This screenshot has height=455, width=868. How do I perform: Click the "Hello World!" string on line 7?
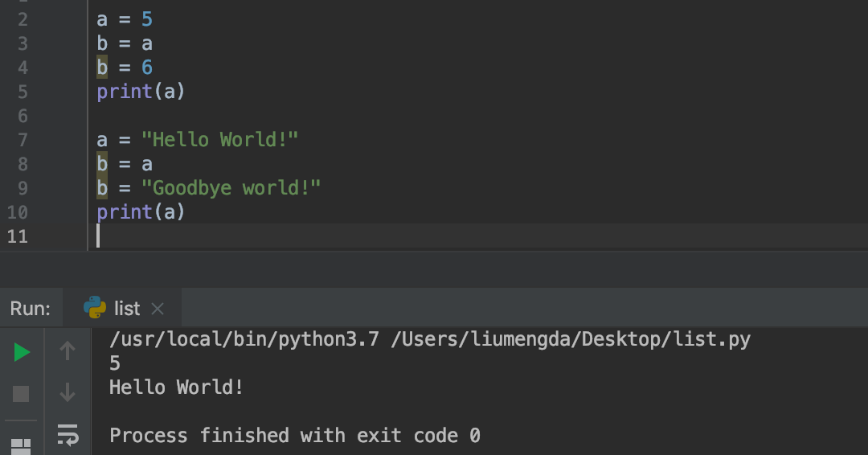click(219, 140)
